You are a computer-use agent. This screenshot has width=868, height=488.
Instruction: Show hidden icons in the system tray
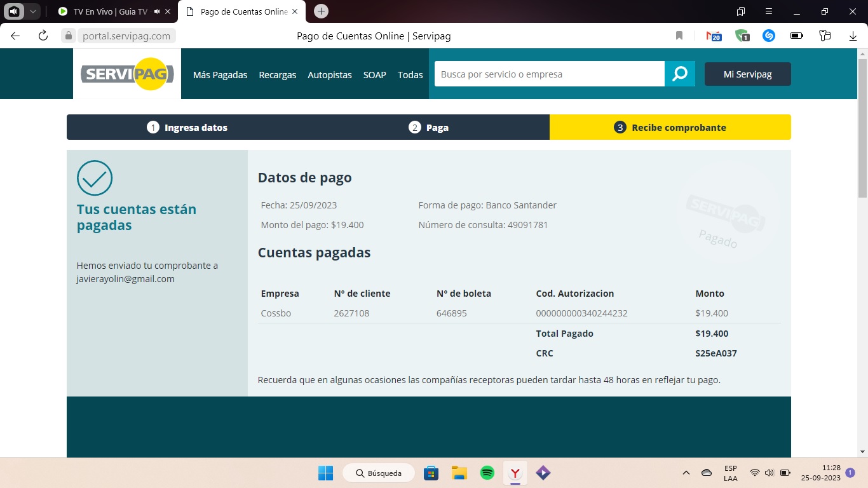[686, 473]
